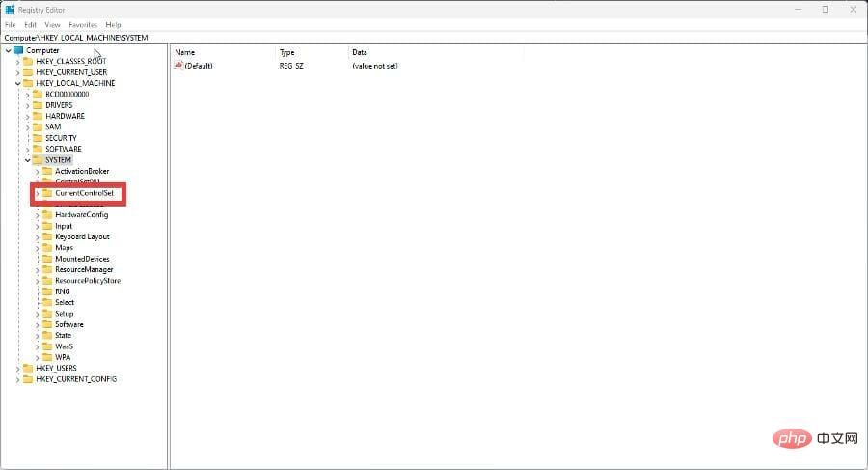The image size is (868, 470).
Task: Expand the HKEY_USERS hive chevron
Action: (17, 369)
